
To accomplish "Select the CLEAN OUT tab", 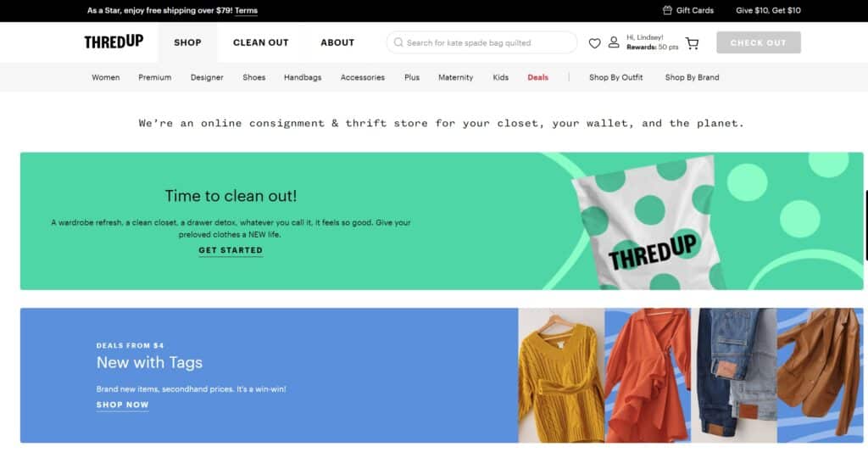I will [261, 42].
